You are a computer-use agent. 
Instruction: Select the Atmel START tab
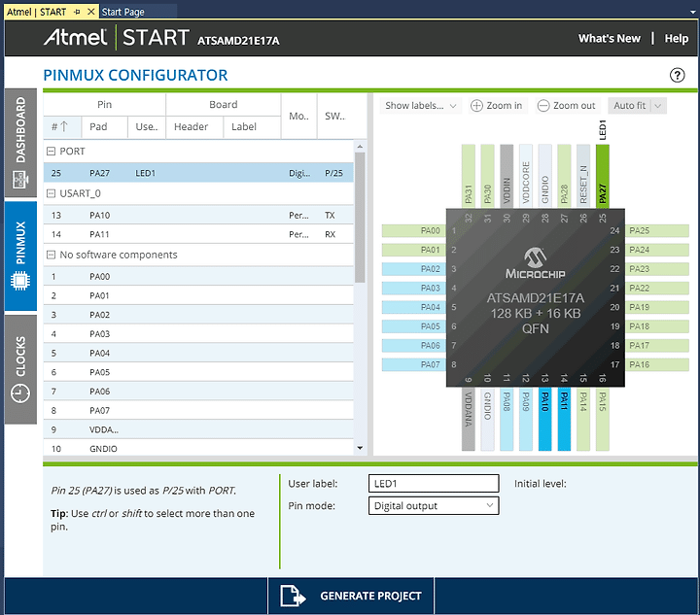coord(37,12)
